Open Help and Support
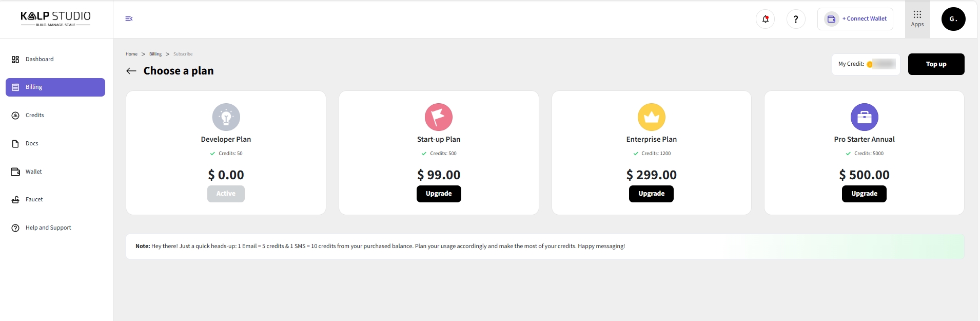This screenshot has height=321, width=980. (x=48, y=228)
